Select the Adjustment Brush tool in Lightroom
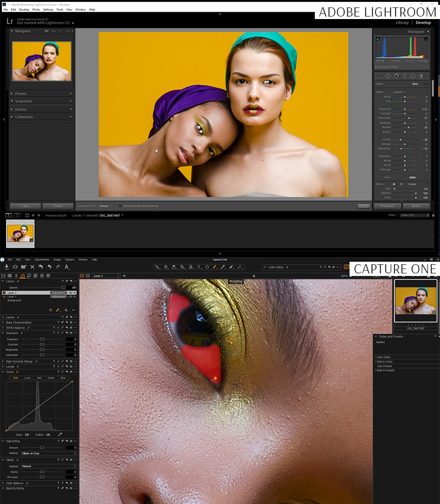This screenshot has height=504, width=440. pos(423,76)
